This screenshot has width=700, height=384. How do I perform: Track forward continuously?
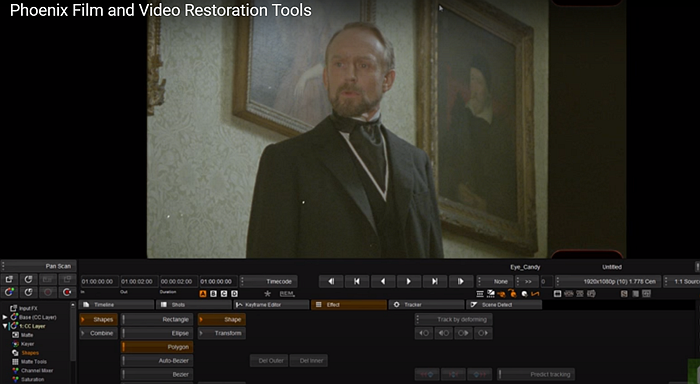[463, 333]
